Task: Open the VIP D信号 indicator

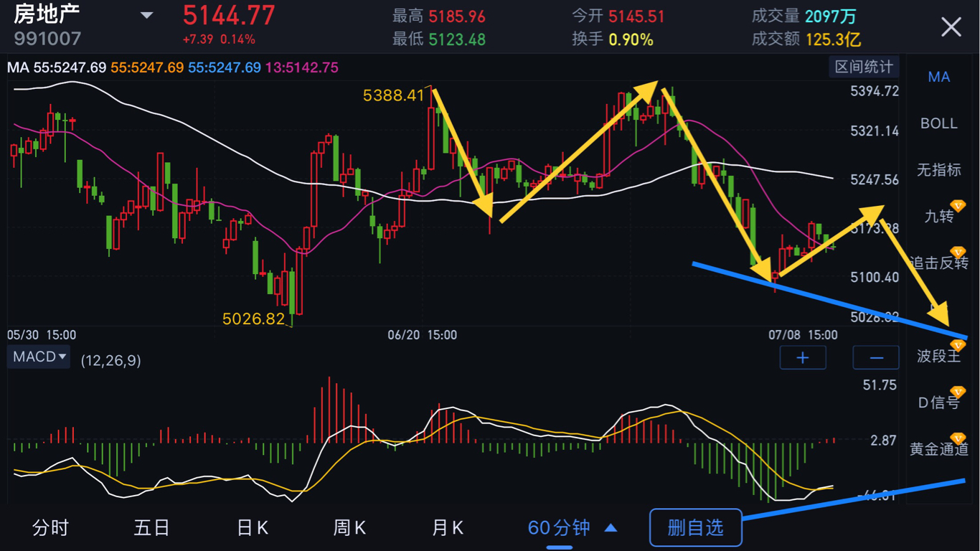Action: tap(938, 402)
